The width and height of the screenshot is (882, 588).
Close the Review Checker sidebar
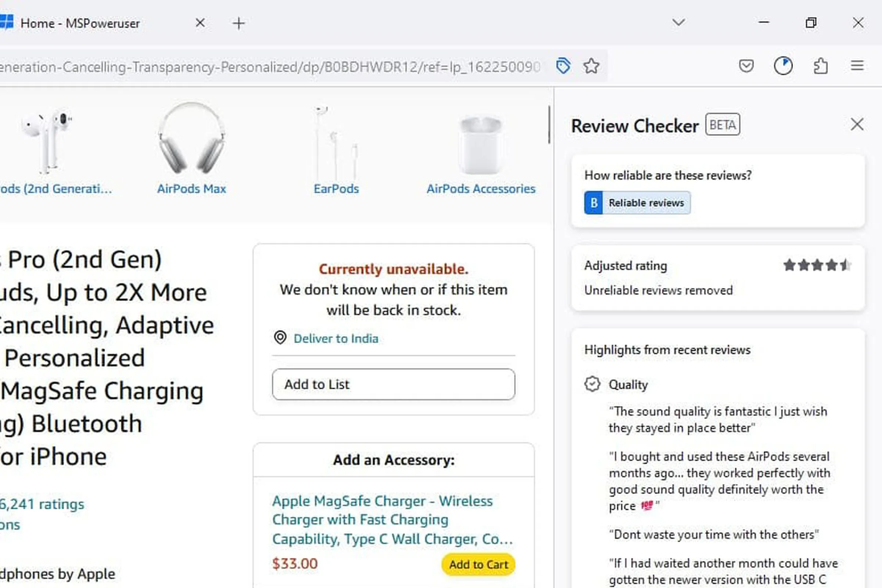[x=857, y=125]
